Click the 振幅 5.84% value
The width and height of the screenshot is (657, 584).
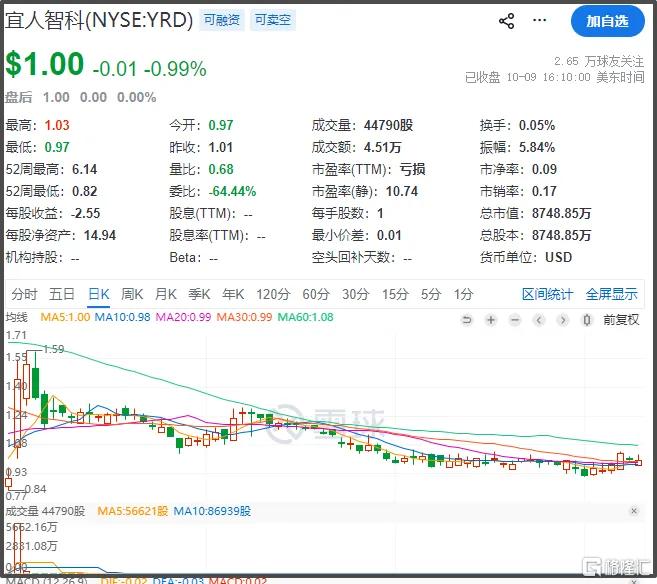coord(537,147)
